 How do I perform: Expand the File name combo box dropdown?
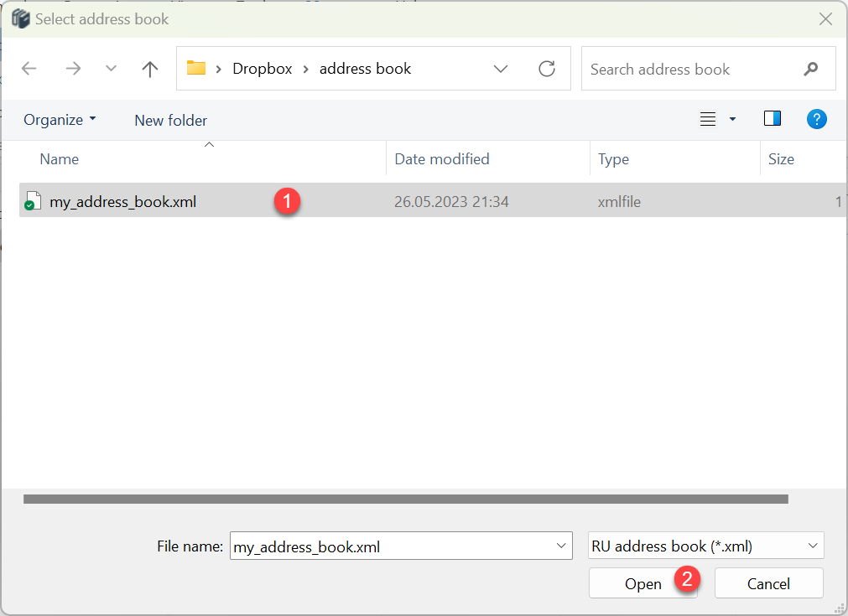pyautogui.click(x=560, y=546)
